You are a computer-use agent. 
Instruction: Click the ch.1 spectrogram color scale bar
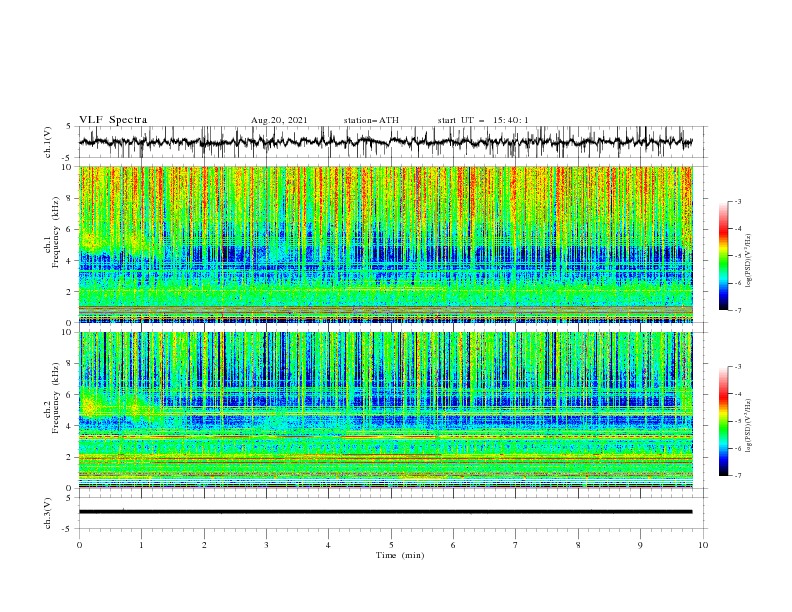pyautogui.click(x=723, y=256)
